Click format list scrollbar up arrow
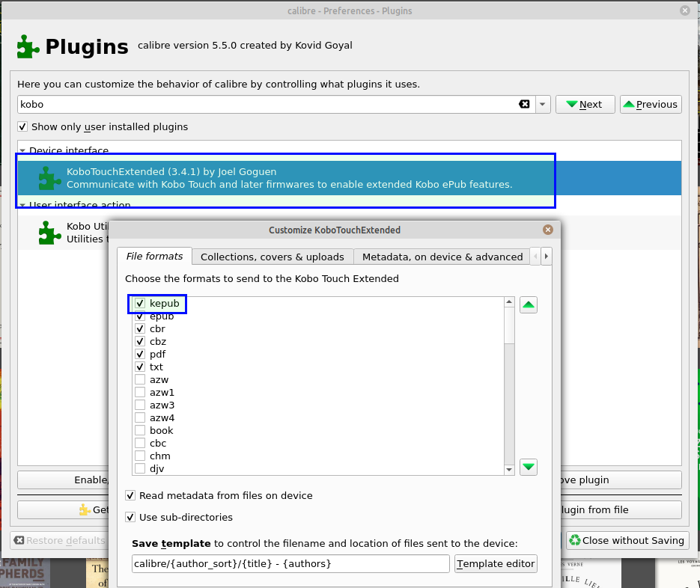Screen dimensions: 700x588 click(509, 302)
